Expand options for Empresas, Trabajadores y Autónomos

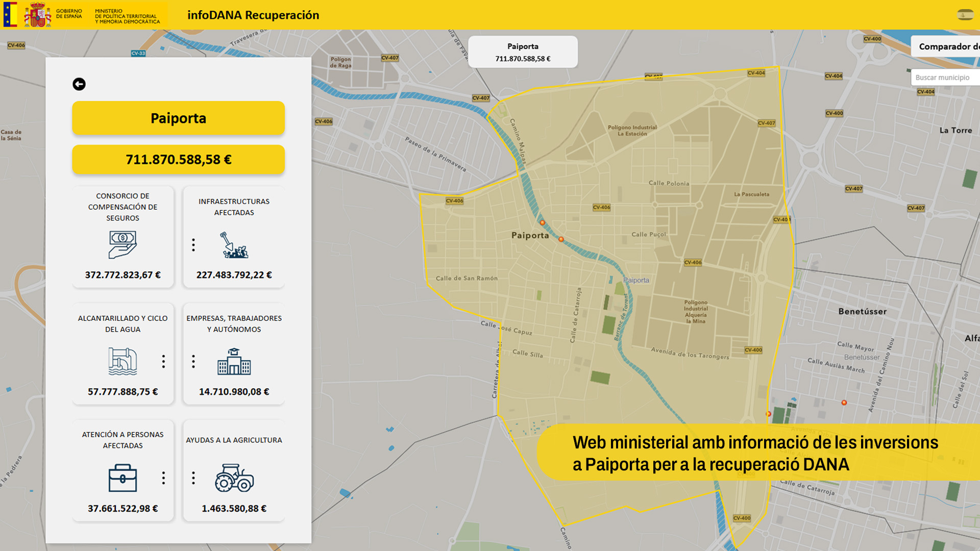(x=193, y=361)
